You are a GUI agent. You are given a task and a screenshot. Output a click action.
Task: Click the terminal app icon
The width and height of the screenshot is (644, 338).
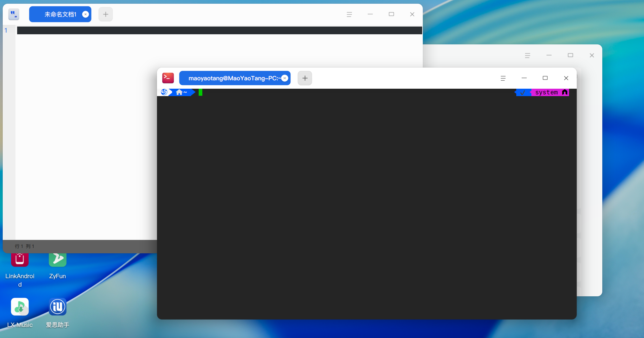168,78
